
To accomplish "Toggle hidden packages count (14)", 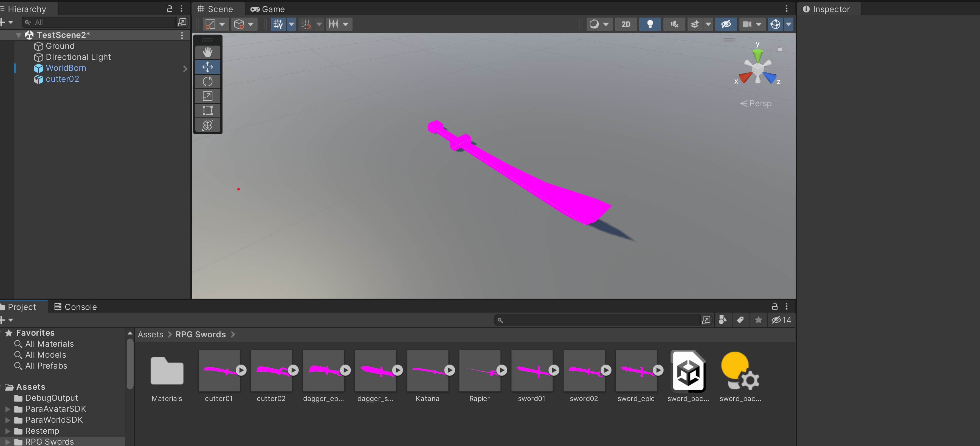I will pos(781,320).
